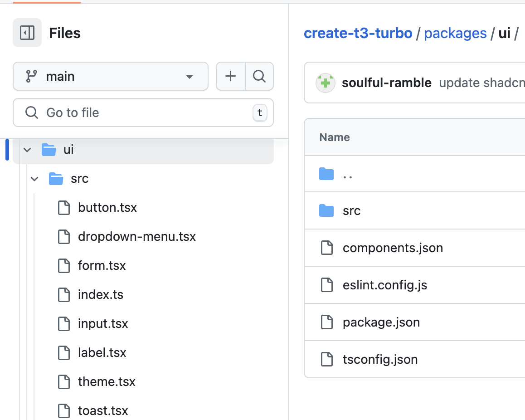Focus the Go to file input

pos(143,112)
